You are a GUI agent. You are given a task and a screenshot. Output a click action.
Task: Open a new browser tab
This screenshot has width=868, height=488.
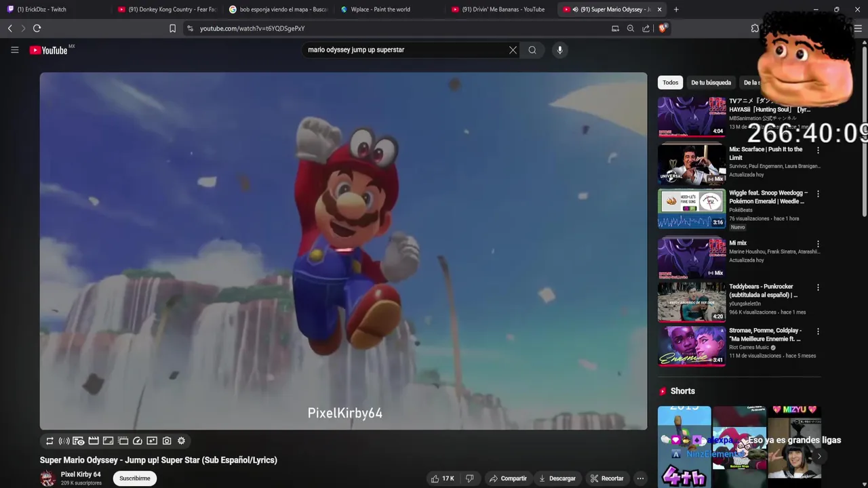pos(676,9)
